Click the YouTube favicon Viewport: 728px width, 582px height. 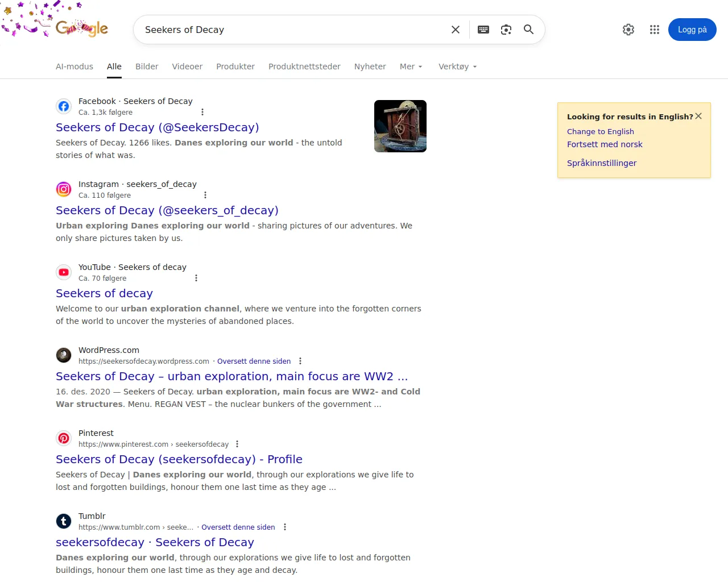pos(64,272)
